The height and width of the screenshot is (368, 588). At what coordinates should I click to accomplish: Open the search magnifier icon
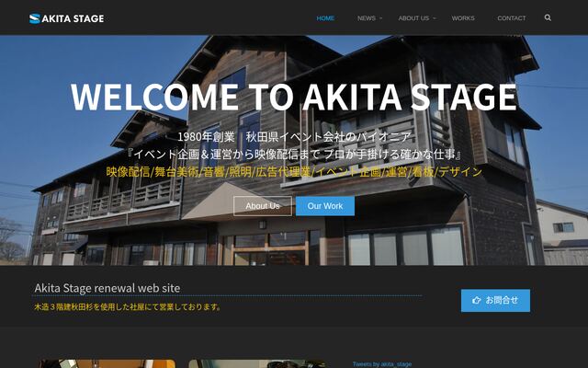[x=548, y=17]
